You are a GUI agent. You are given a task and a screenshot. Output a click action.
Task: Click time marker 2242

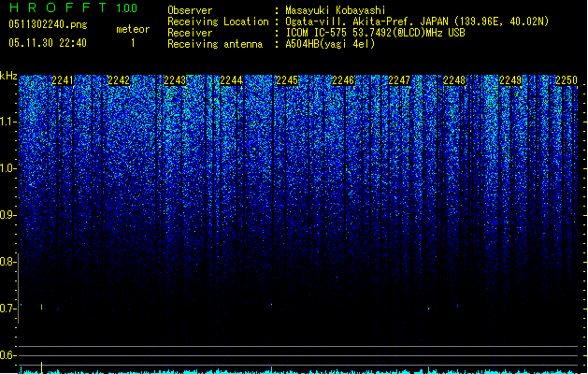pos(119,80)
